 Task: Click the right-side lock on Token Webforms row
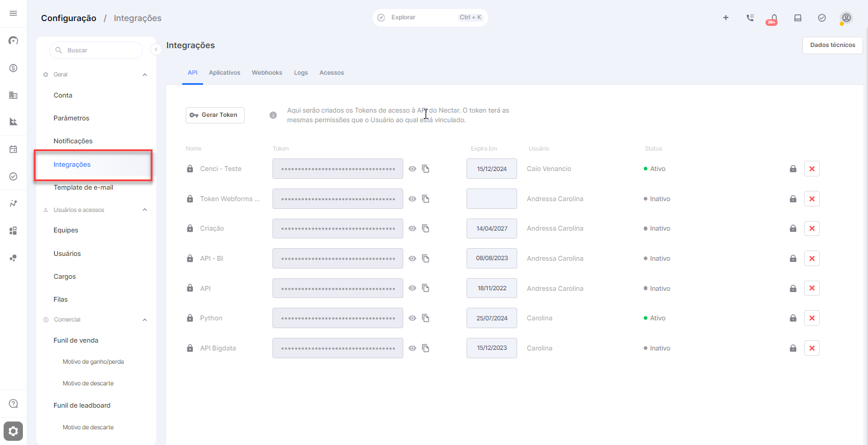click(x=793, y=199)
